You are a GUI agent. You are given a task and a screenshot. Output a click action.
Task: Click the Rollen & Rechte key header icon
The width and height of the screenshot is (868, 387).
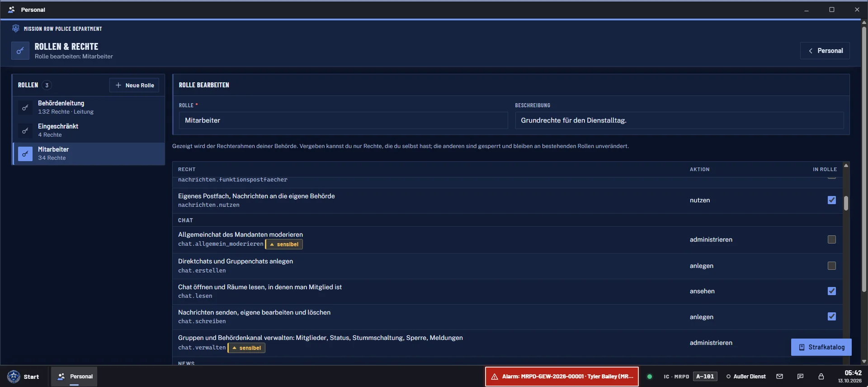(20, 51)
